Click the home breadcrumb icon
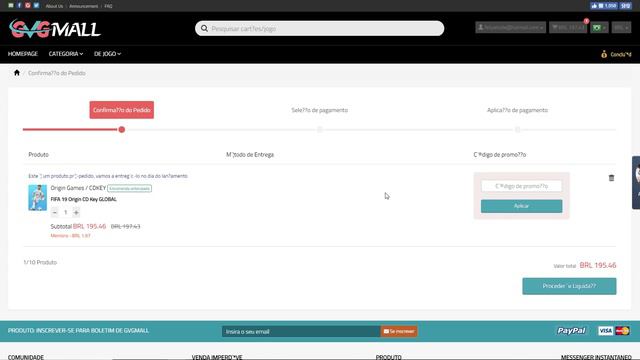The image size is (640, 360). click(x=17, y=73)
